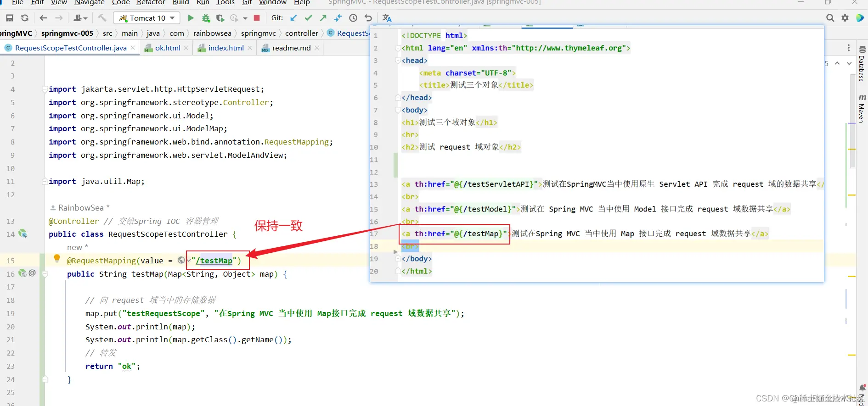Open Search Everywhere magnifier icon
This screenshot has width=868, height=406.
(x=830, y=18)
